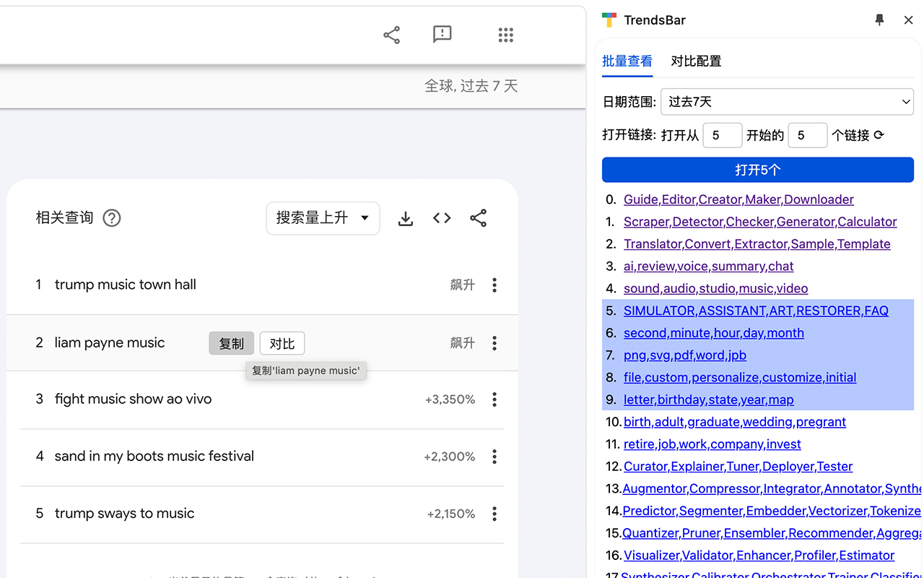Click the +3,350% growth value
Screen dimensions: 924x578
450,400
